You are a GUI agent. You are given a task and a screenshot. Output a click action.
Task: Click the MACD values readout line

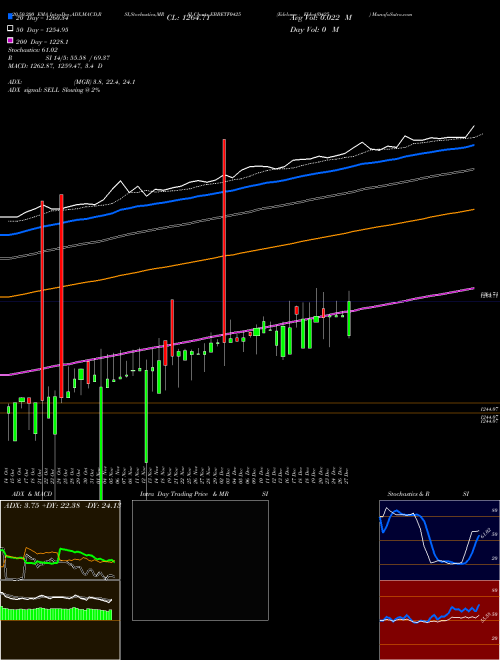[55, 66]
